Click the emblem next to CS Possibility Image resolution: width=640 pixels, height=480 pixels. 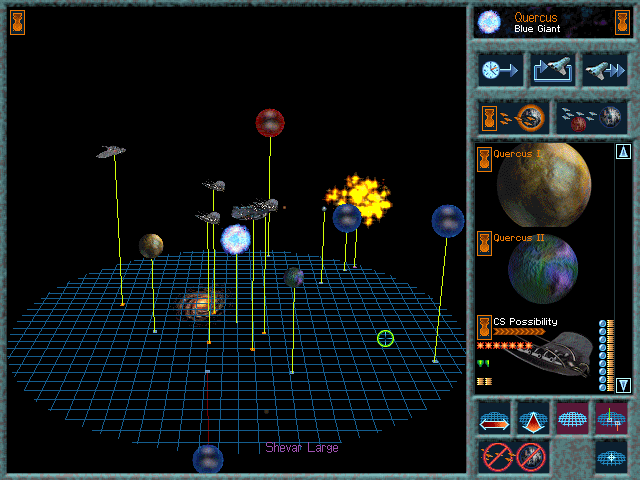click(x=484, y=327)
